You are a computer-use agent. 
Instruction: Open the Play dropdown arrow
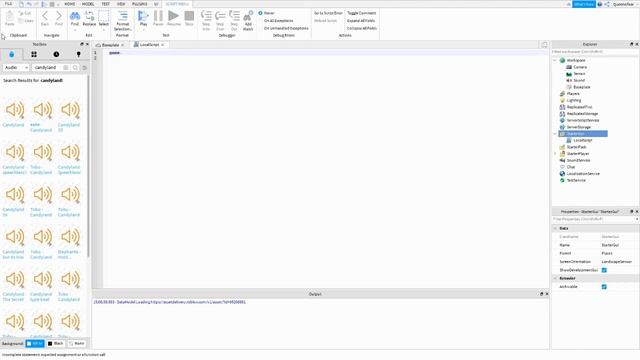click(143, 30)
